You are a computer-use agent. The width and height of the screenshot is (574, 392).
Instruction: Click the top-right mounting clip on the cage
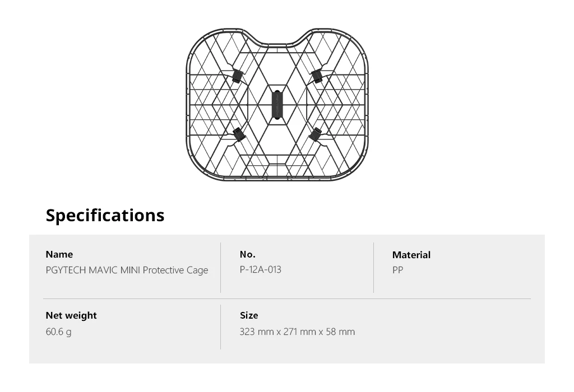click(x=317, y=75)
